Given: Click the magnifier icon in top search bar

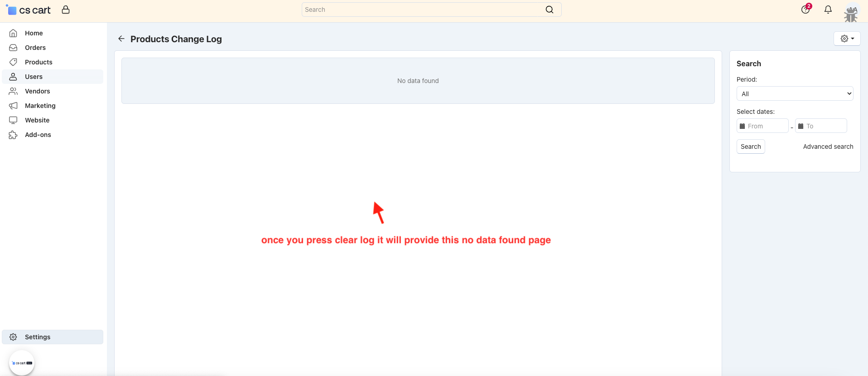Looking at the screenshot, I should (549, 10).
